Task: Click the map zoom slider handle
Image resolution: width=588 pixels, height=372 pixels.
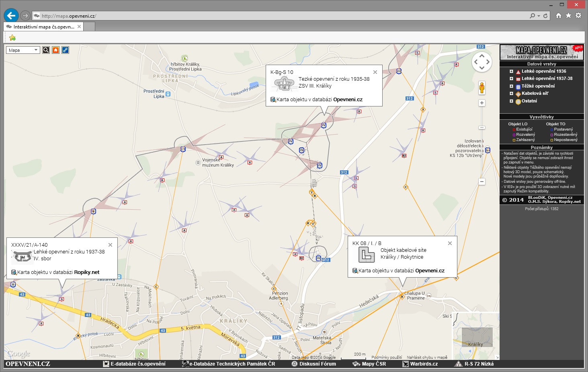Action: (481, 128)
